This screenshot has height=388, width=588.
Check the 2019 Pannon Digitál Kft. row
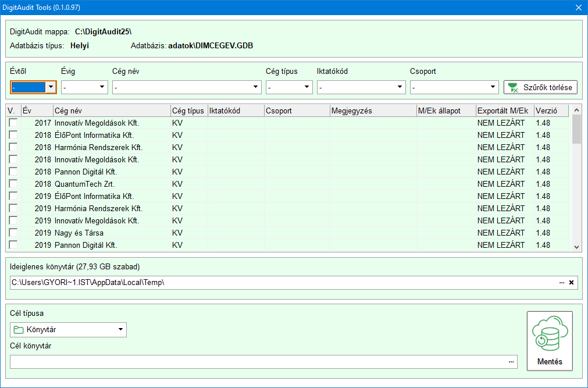point(13,245)
